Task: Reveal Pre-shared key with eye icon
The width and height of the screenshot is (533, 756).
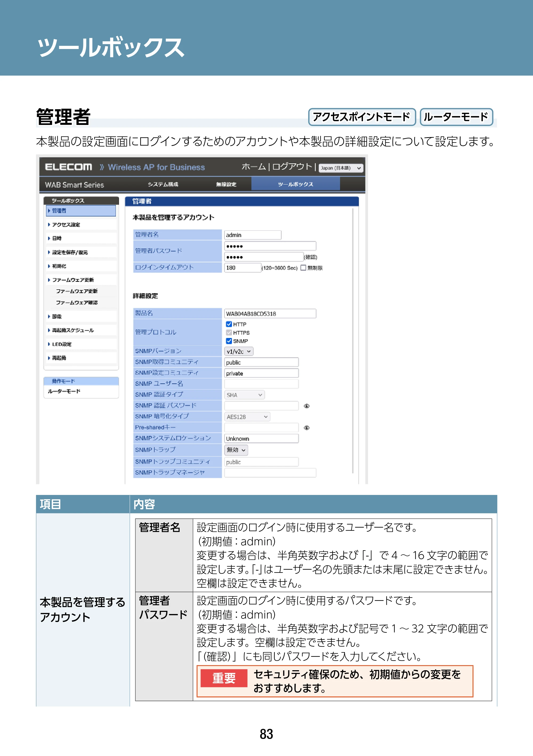Action: tap(306, 428)
